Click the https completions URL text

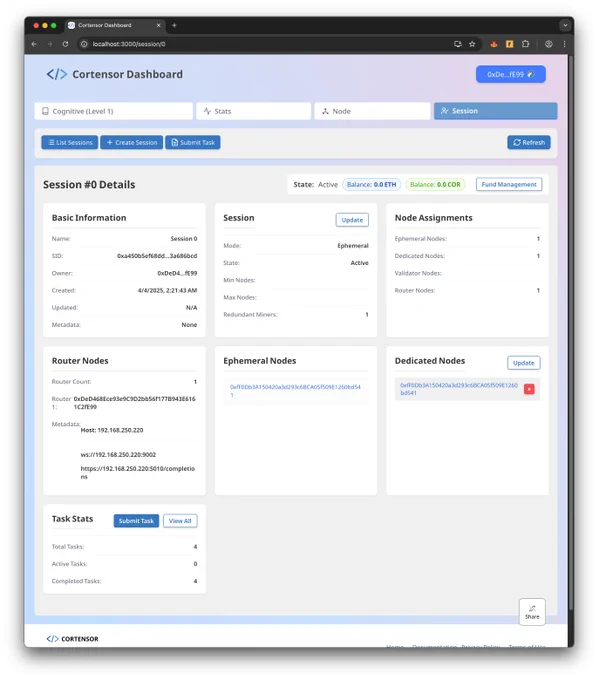137,472
